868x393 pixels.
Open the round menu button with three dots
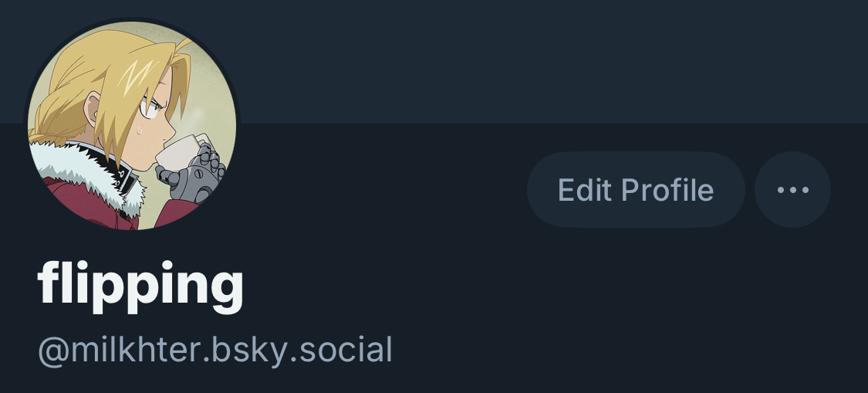coord(792,190)
